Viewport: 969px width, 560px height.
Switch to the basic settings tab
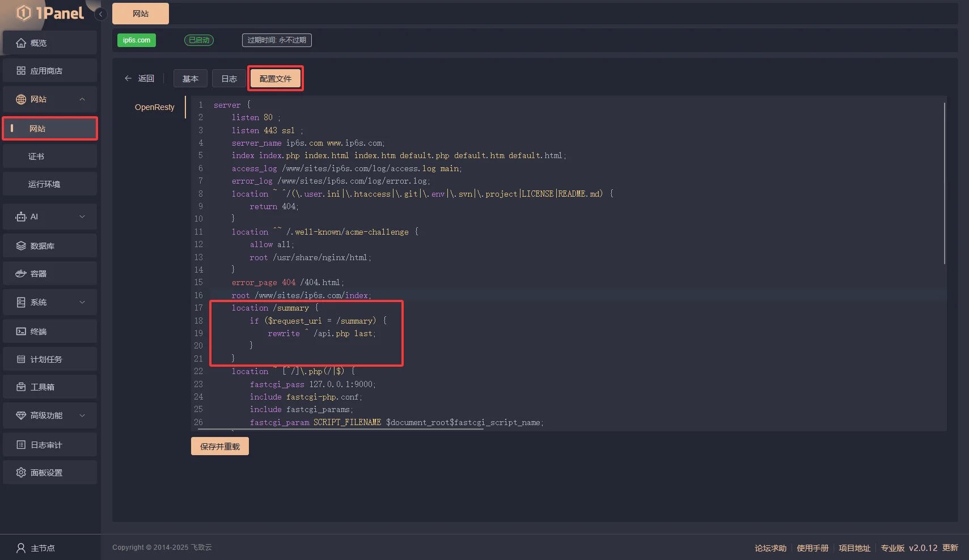pyautogui.click(x=191, y=79)
